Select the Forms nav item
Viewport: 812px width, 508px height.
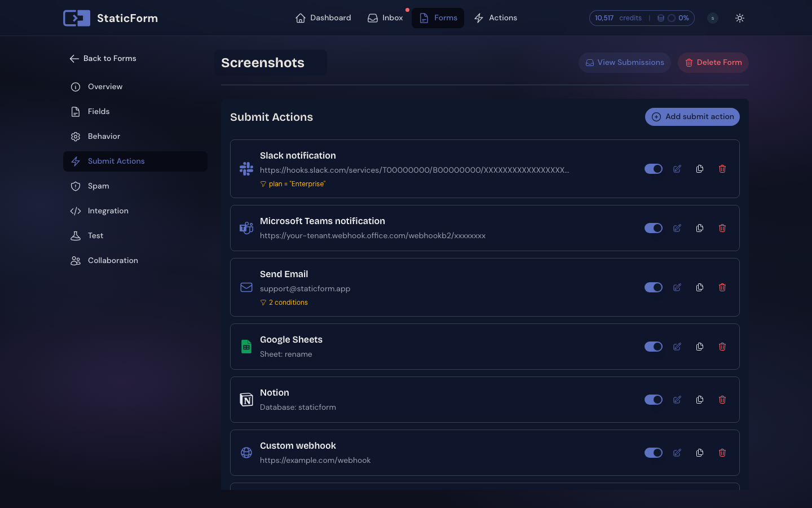point(438,18)
